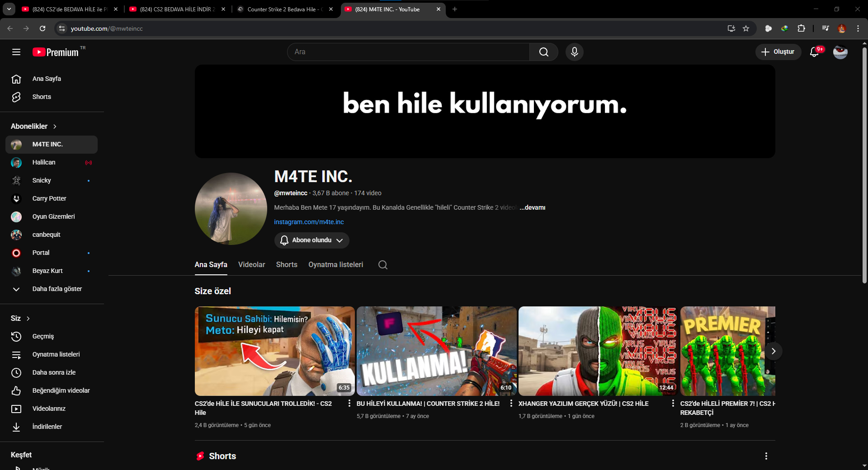
Task: Play the XHANGER YAZILIM video thumbnail
Action: 599,351
